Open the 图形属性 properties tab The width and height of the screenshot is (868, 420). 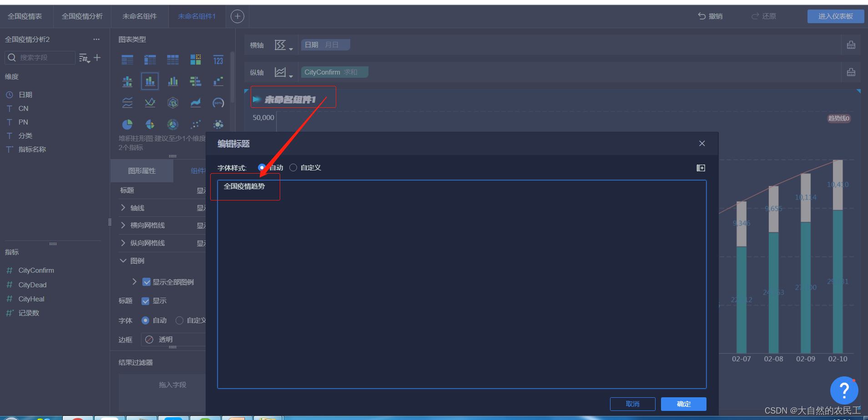click(142, 171)
